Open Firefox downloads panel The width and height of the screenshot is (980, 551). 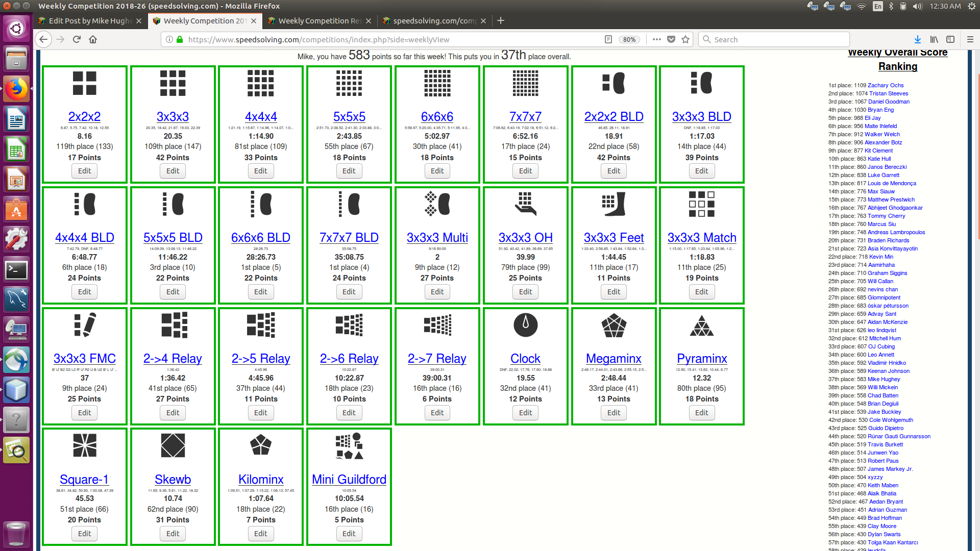point(918,39)
